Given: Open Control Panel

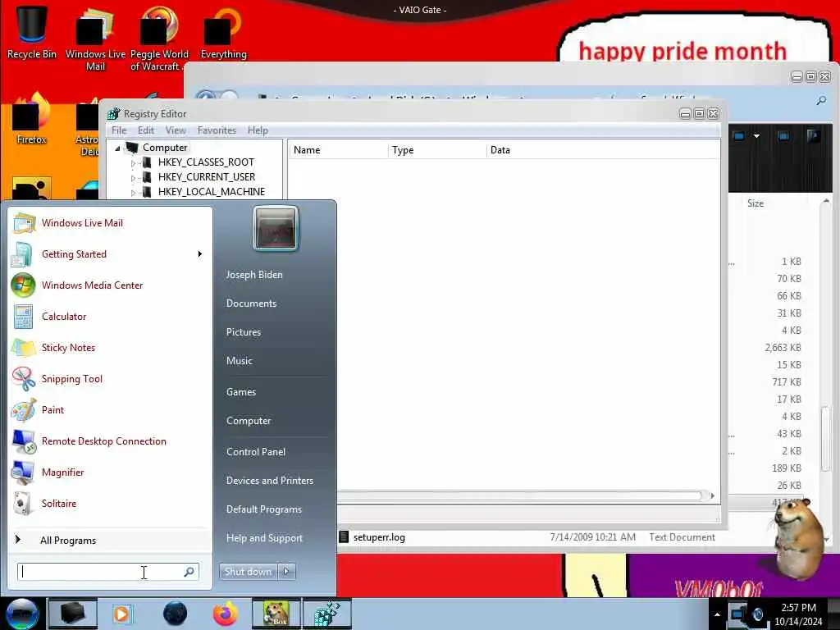Looking at the screenshot, I should point(256,452).
